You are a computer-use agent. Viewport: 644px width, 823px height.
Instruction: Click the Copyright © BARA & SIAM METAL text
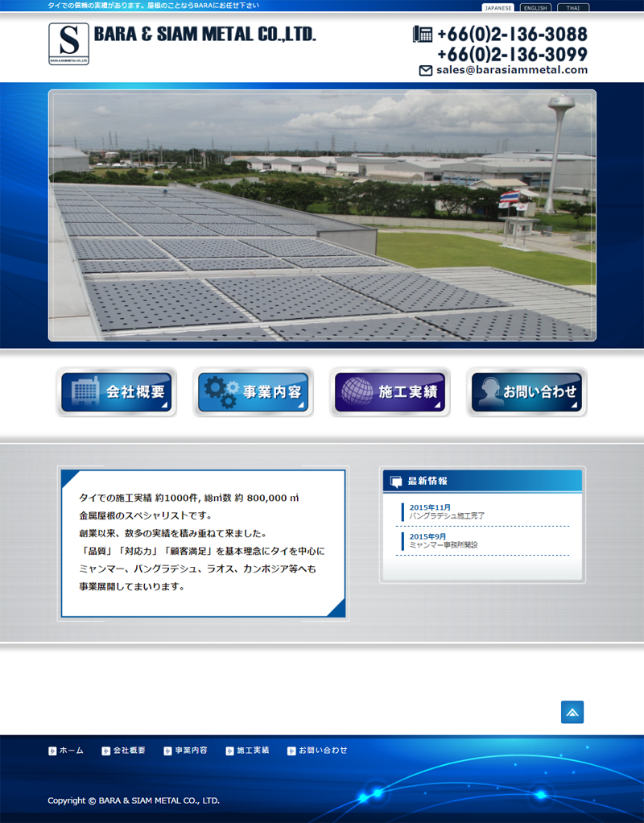point(134,800)
